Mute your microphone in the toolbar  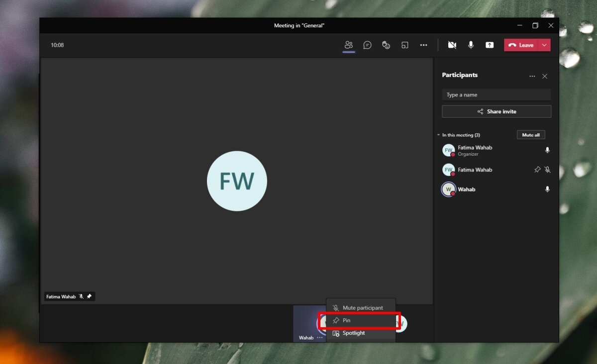[471, 45]
